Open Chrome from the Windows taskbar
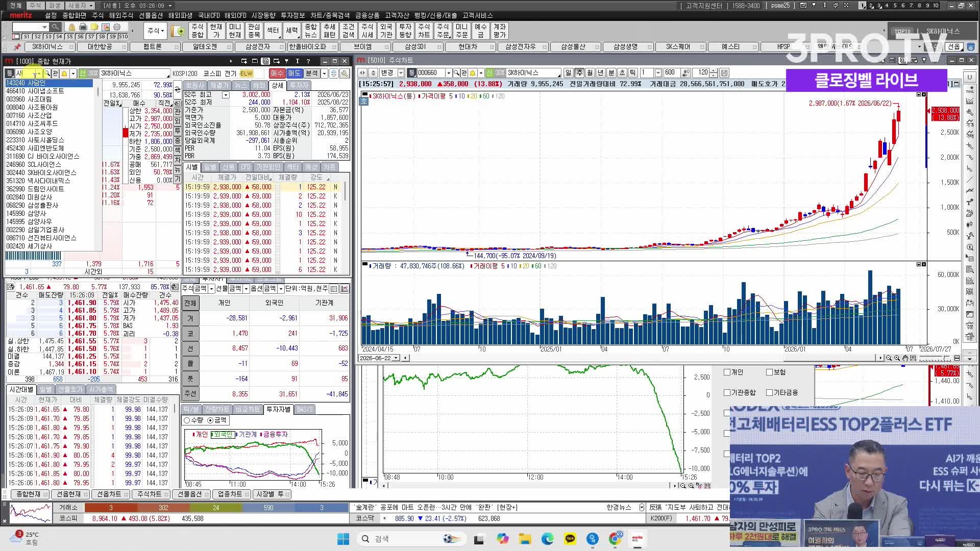Image resolution: width=980 pixels, height=551 pixels. pos(616,539)
